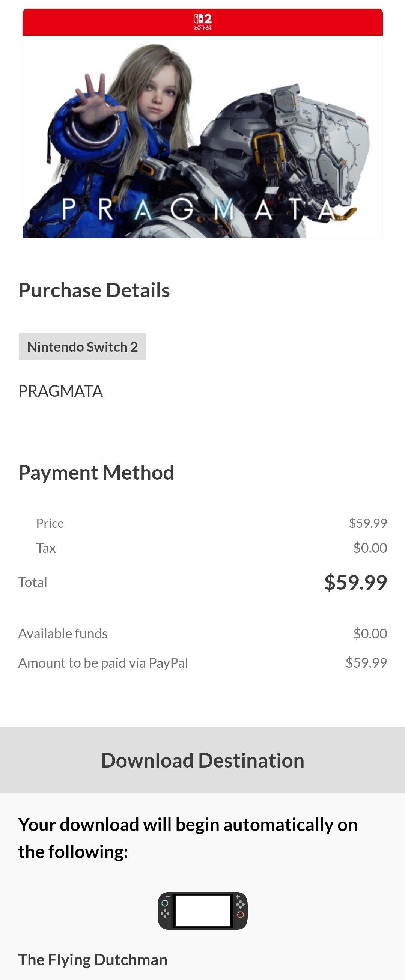Click the Payment Method heading
The image size is (405, 980).
click(96, 473)
